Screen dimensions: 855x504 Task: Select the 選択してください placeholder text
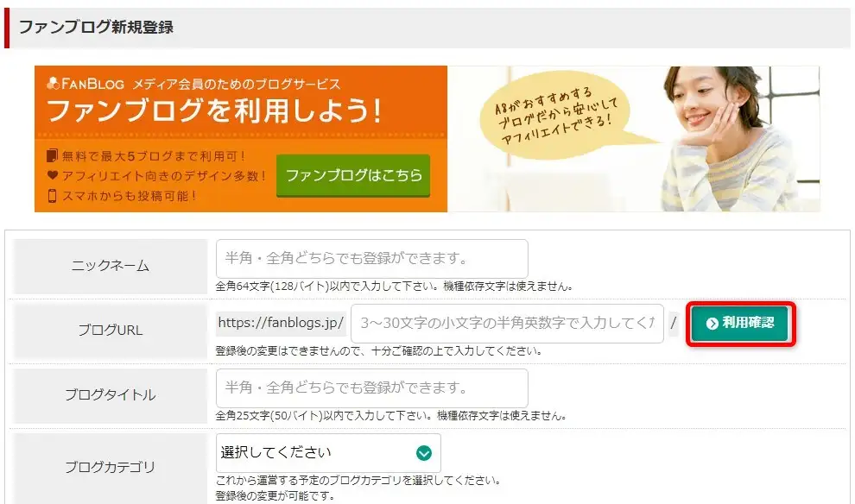[x=275, y=452]
